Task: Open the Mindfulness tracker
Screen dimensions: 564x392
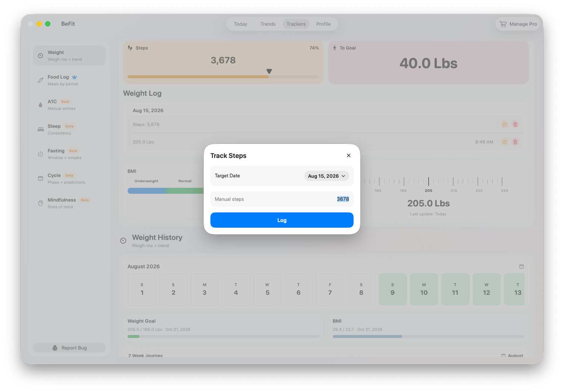Action: (69, 203)
